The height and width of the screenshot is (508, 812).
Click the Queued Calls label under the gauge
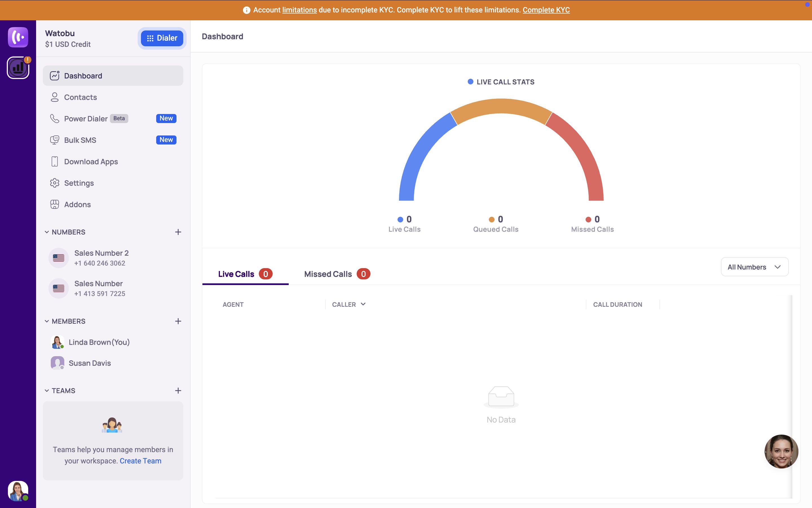point(496,229)
